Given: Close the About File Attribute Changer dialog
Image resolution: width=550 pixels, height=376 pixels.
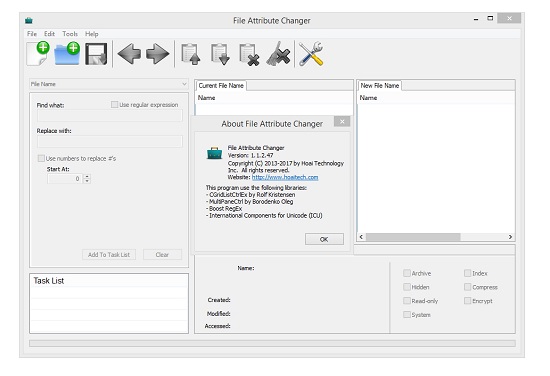Looking at the screenshot, I should (x=342, y=121).
